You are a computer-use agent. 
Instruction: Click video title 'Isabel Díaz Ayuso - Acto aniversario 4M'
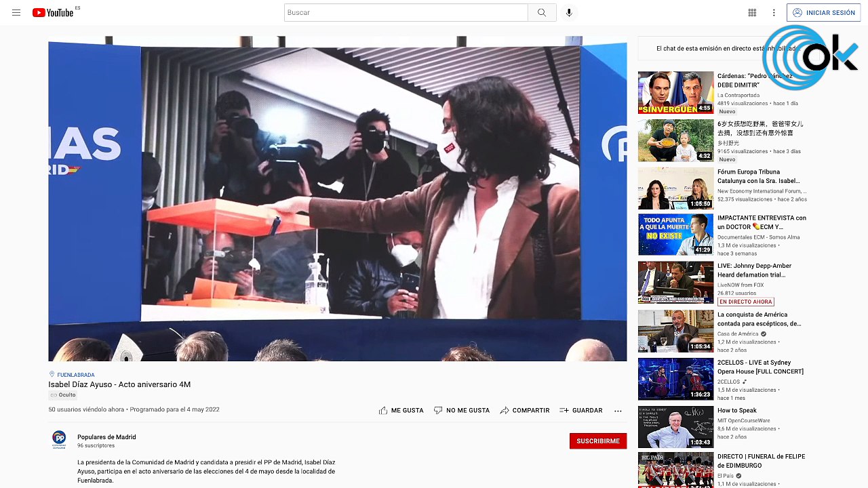point(119,385)
